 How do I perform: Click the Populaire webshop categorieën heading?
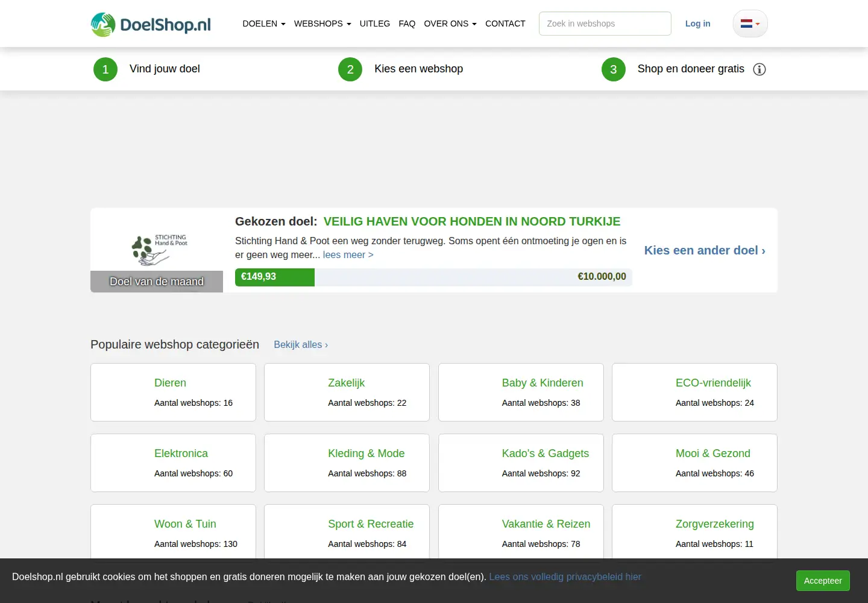coord(175,344)
